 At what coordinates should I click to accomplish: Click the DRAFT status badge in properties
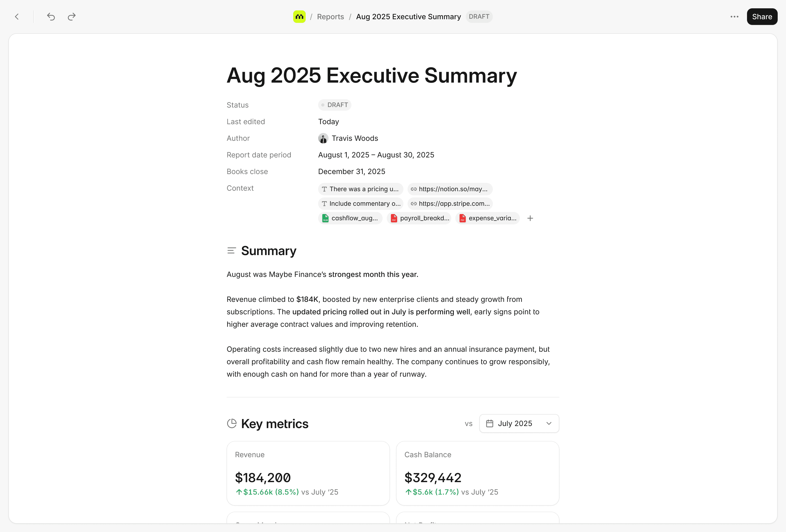335,105
